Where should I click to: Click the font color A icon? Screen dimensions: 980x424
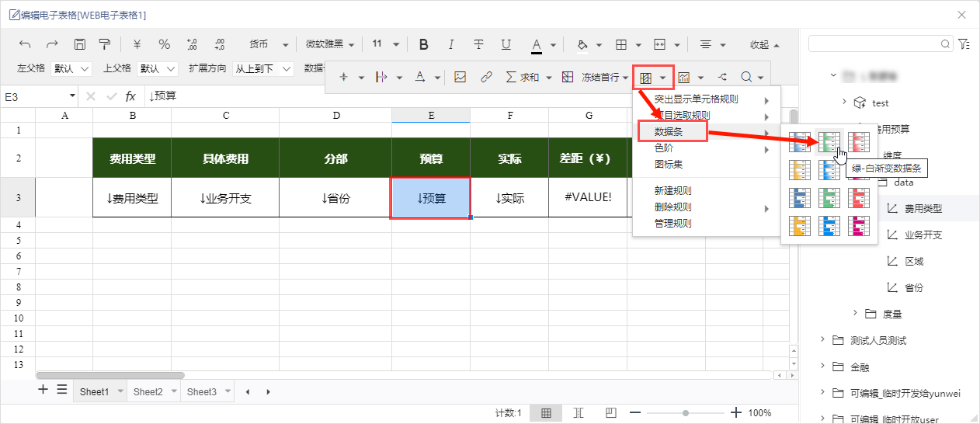click(x=537, y=45)
